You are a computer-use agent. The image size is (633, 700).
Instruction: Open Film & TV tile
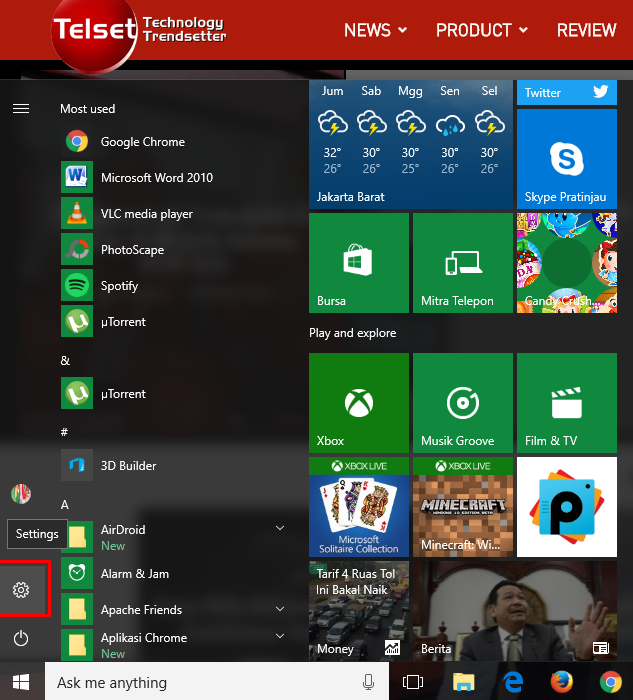click(x=567, y=403)
